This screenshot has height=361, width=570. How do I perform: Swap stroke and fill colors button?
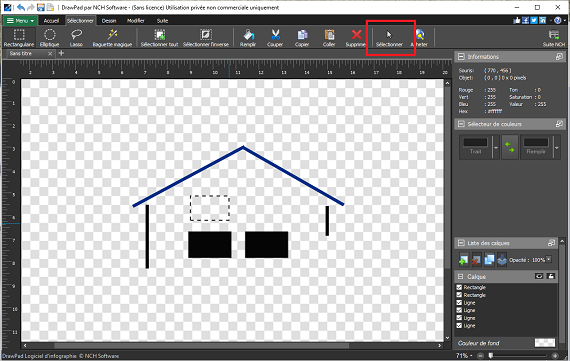point(510,147)
